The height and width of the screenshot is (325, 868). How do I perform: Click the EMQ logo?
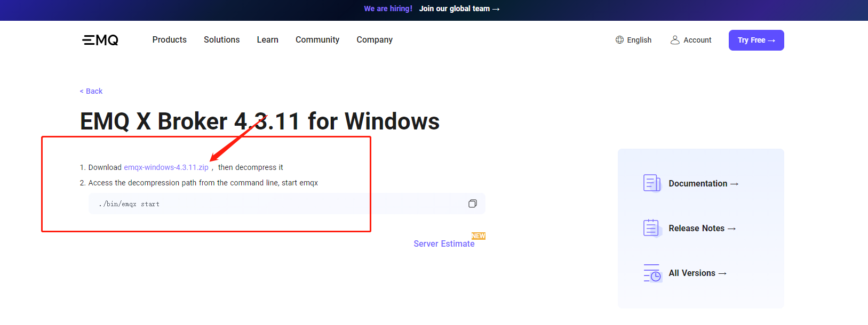[x=100, y=40]
